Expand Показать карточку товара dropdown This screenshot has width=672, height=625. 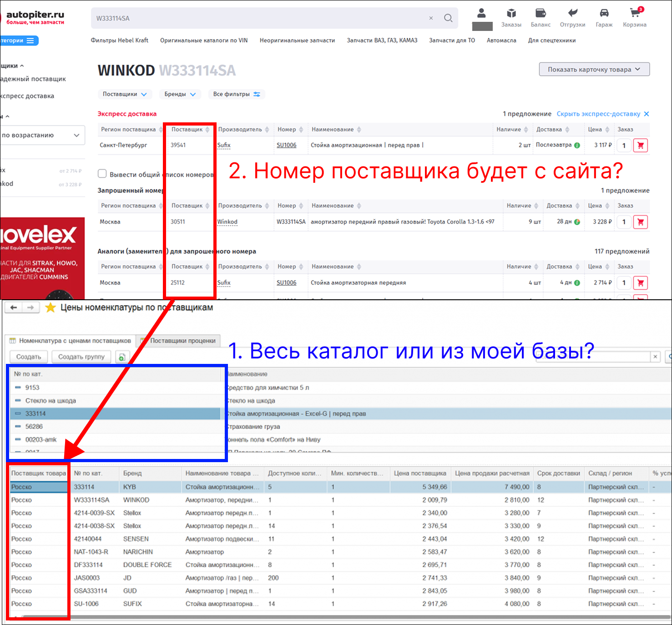tap(594, 70)
